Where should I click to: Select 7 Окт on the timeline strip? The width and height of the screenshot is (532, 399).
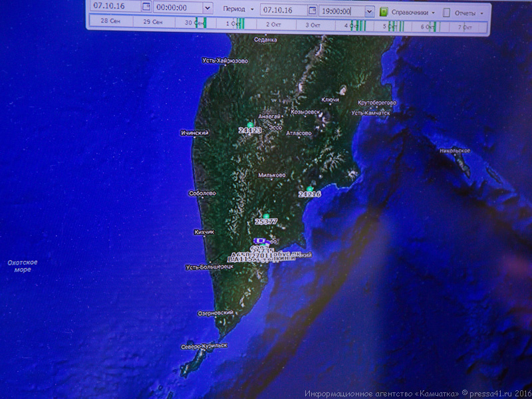pyautogui.click(x=465, y=28)
